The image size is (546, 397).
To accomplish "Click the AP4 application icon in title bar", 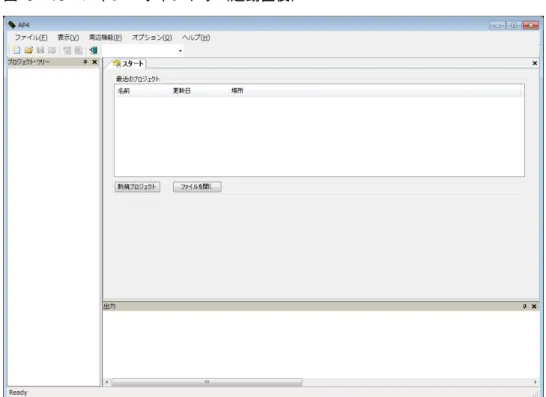I will (12, 25).
